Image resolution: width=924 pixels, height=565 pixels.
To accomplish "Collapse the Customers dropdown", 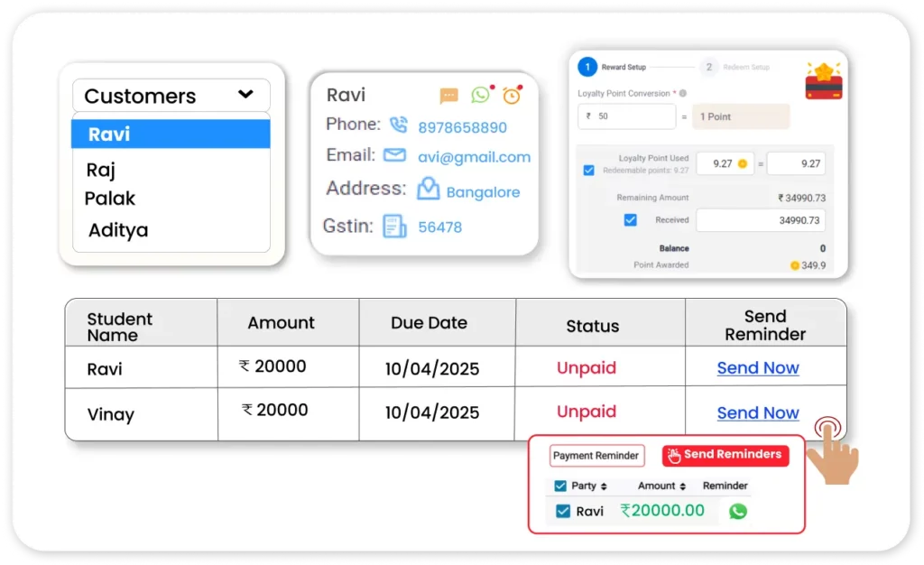I will 245,95.
